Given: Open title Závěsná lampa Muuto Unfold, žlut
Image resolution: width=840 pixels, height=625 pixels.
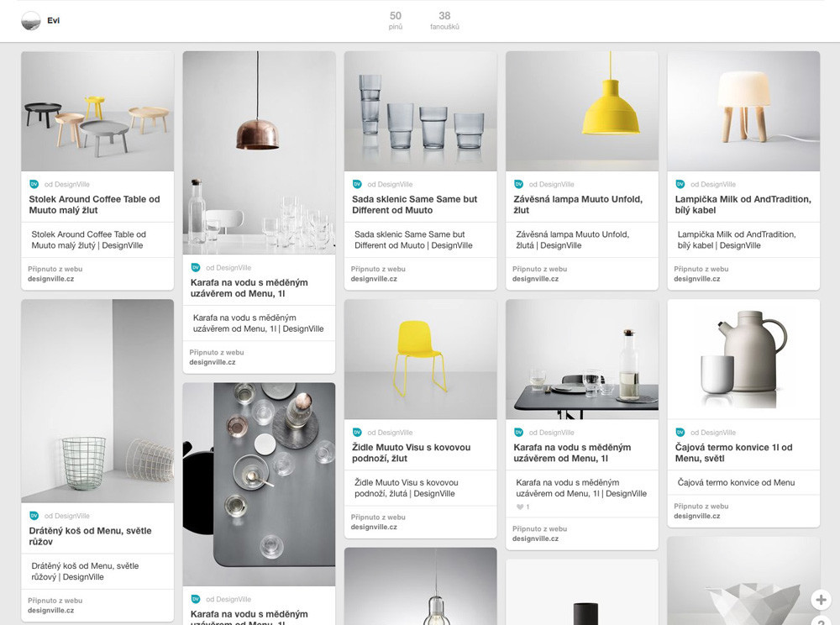Looking at the screenshot, I should (578, 205).
